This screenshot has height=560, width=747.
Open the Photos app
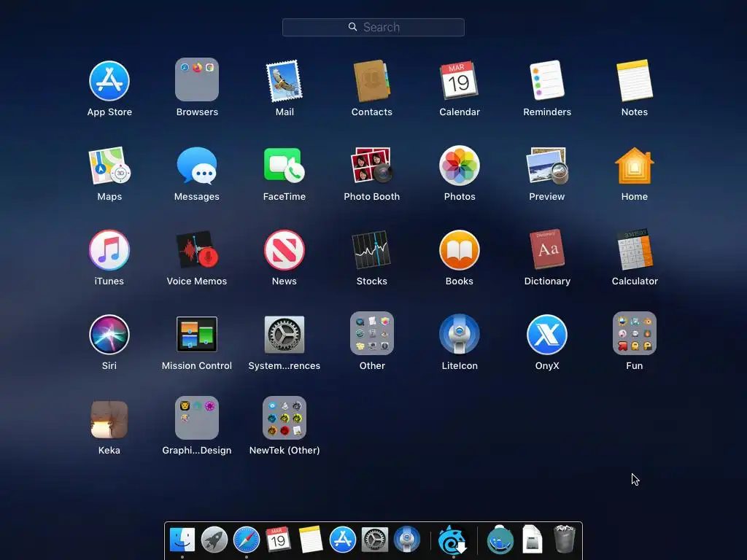click(460, 166)
